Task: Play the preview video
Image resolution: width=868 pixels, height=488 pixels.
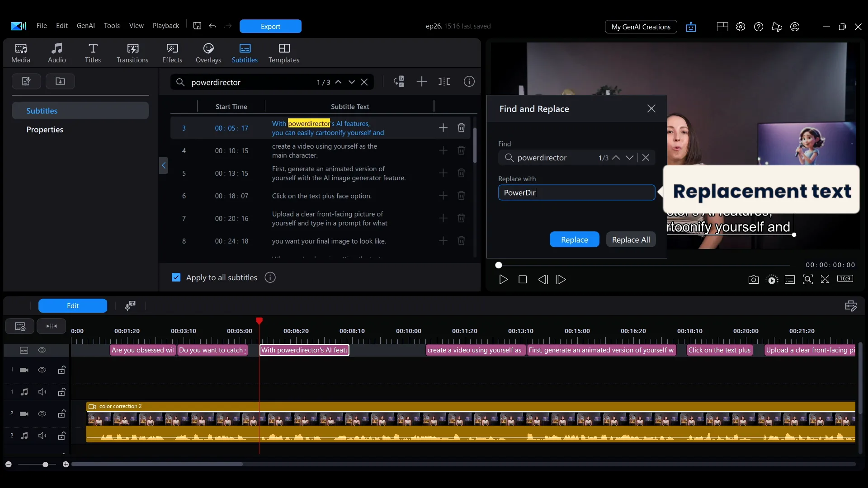Action: 503,280
